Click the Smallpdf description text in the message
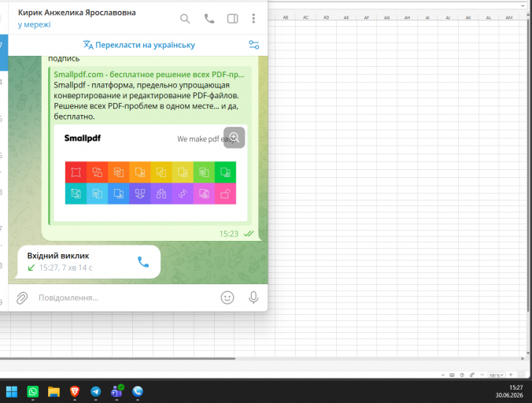The height and width of the screenshot is (403, 532). 146,101
